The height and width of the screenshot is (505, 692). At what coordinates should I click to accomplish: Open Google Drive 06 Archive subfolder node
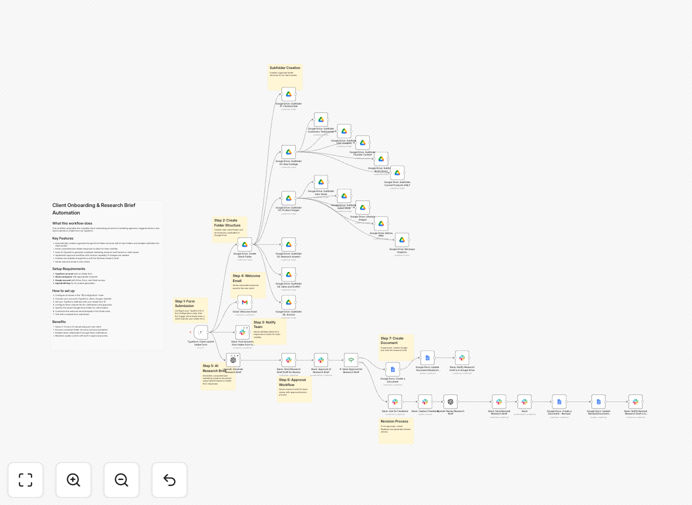[x=289, y=302]
